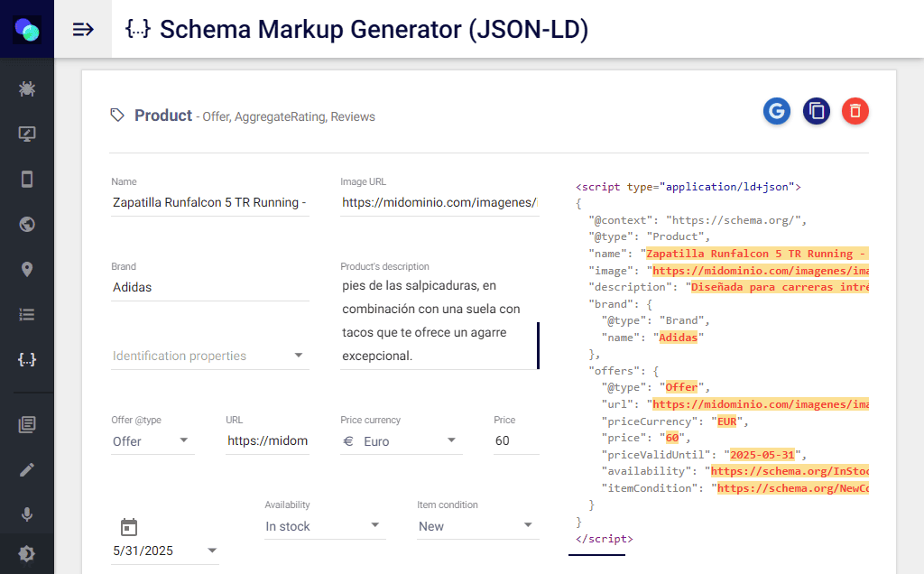Click the app logo in the top-left corner
Viewport: 924px width, 574px height.
[26, 29]
